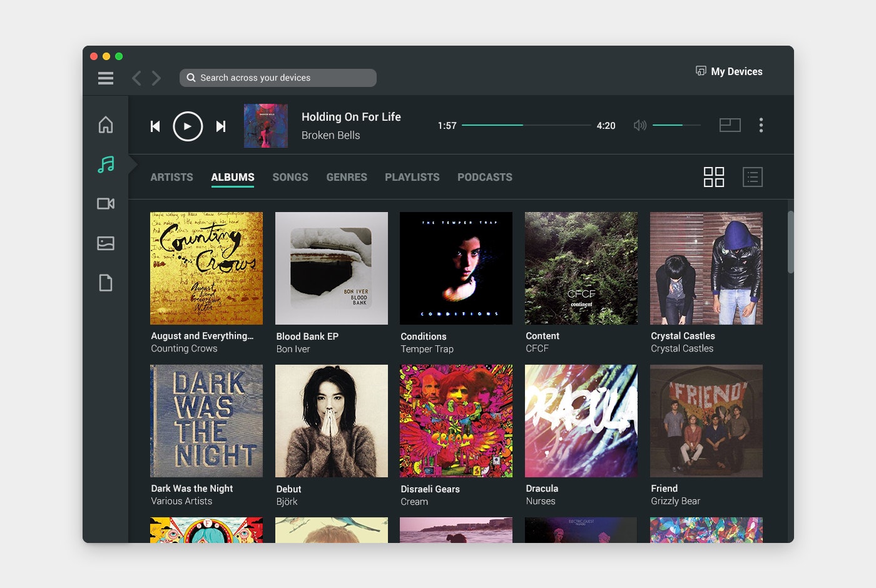
Task: Click the Temper Trap artist text
Action: pos(427,349)
